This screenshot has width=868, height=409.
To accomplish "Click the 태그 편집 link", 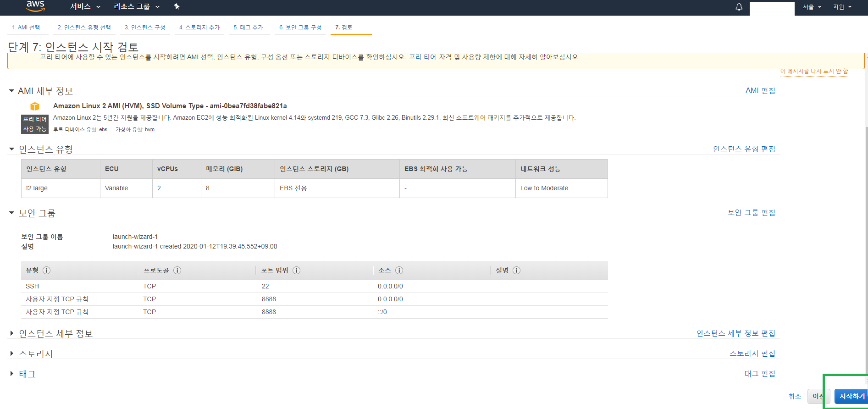I will point(760,373).
